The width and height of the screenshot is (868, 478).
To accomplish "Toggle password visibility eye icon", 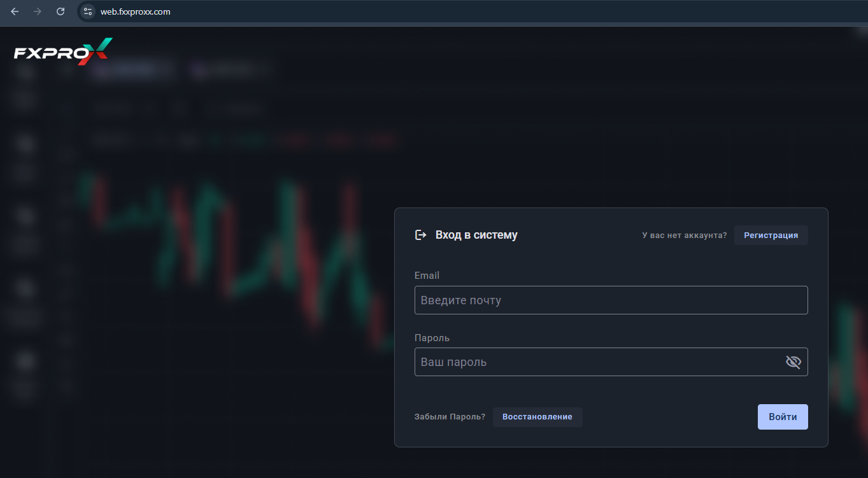I will click(793, 362).
